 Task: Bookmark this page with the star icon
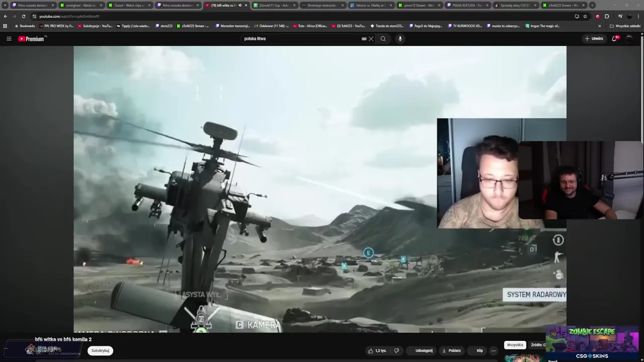(585, 16)
